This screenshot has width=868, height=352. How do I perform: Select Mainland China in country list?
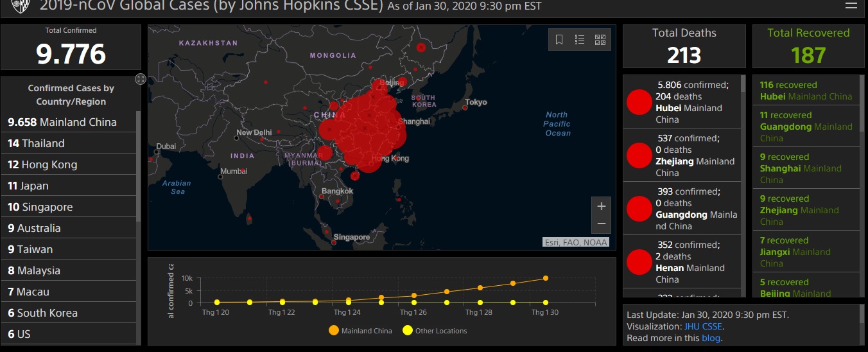62,122
